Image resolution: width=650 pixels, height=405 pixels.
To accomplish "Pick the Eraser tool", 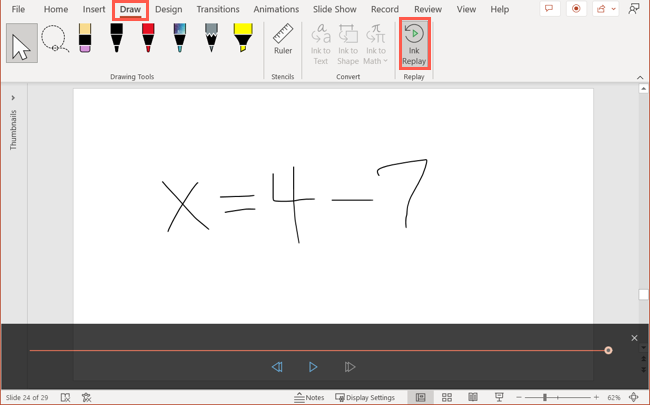I will (x=85, y=38).
